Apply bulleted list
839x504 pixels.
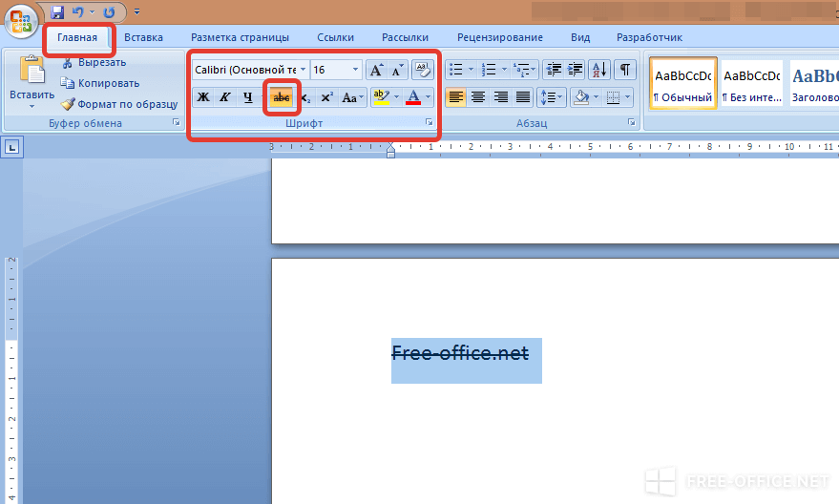(456, 70)
